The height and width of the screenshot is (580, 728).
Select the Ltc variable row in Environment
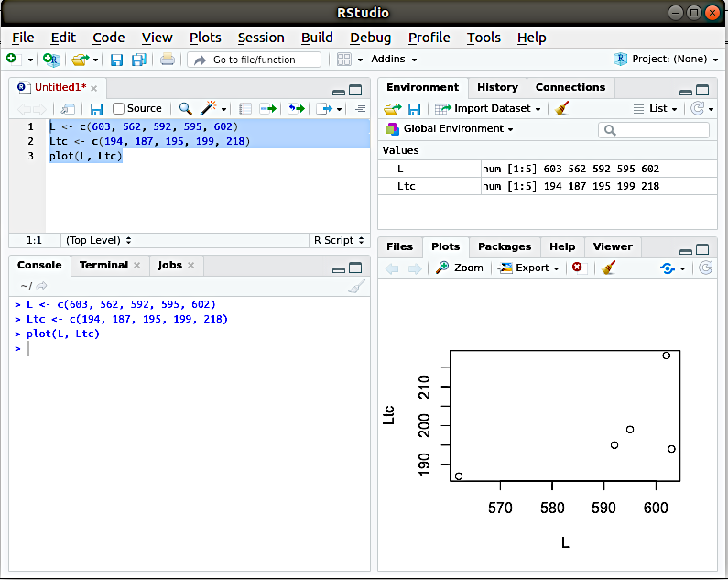coord(548,186)
